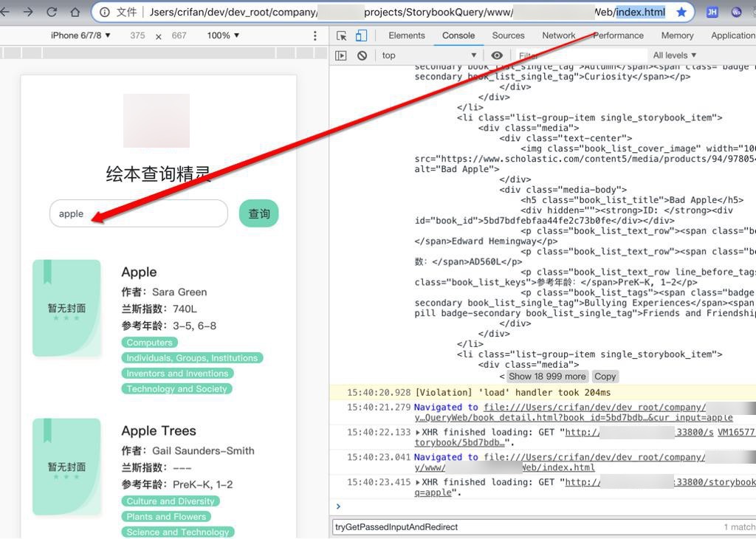Switch to the Elements tab
This screenshot has height=539, width=756.
click(407, 35)
